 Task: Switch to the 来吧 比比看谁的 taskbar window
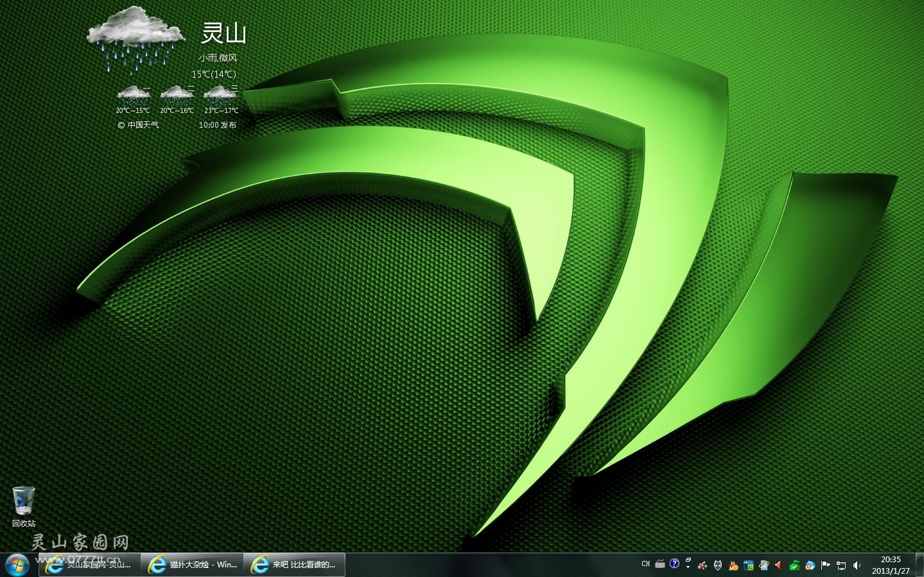click(x=295, y=565)
